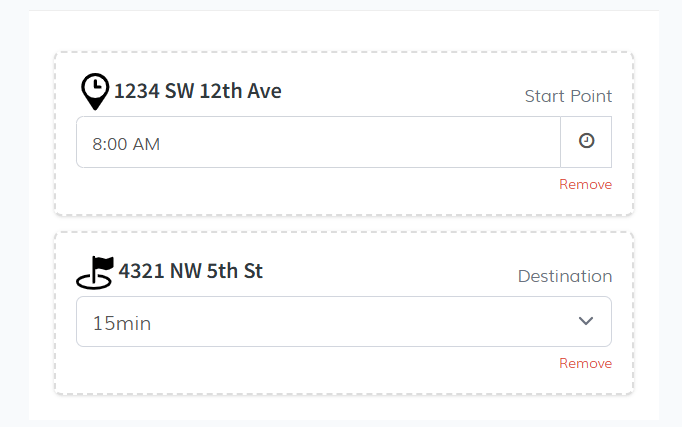Open the 15min duration dropdown
682x427 pixels.
(x=343, y=322)
